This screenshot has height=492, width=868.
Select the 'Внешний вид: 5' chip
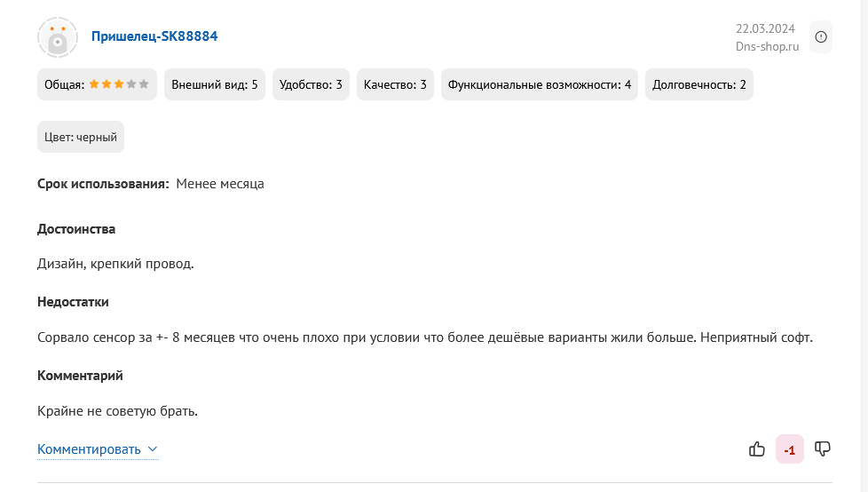[215, 84]
